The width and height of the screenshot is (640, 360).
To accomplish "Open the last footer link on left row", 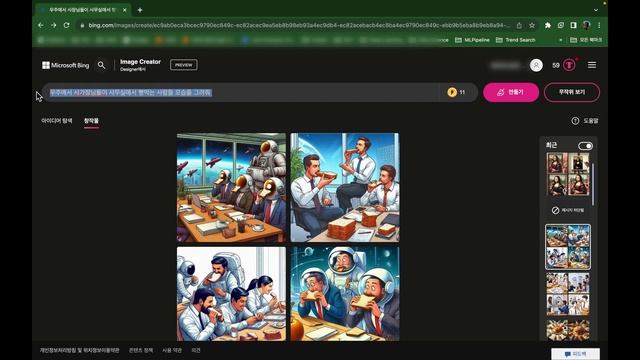I will [196, 350].
